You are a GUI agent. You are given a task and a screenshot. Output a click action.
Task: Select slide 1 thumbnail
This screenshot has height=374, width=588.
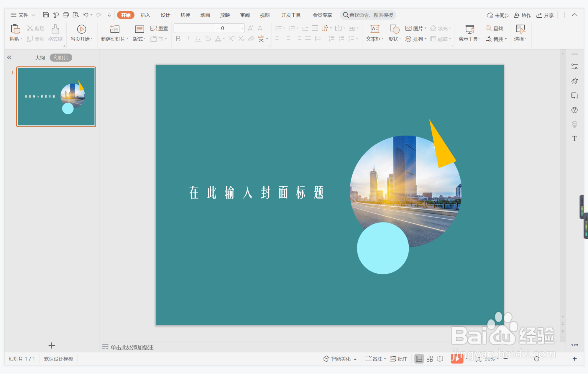coord(56,97)
